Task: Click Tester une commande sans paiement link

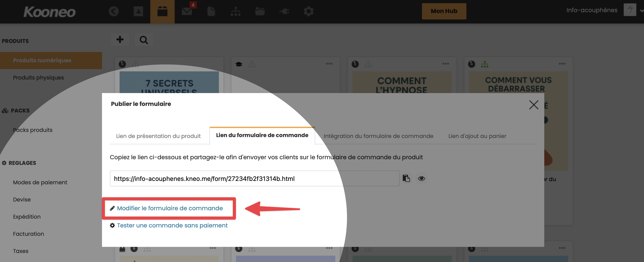Action: (x=172, y=225)
